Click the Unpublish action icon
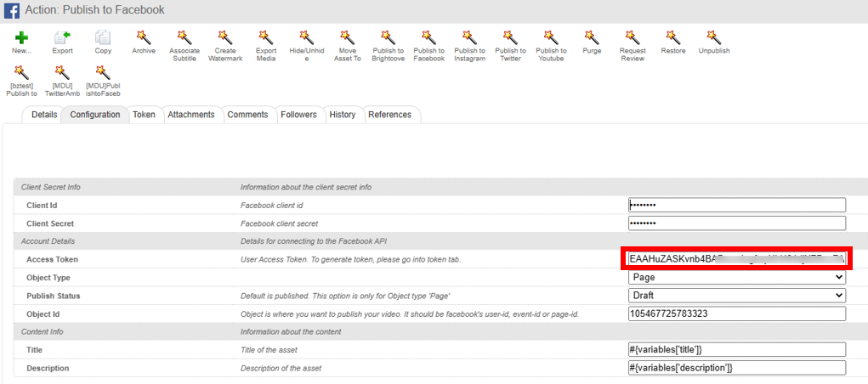 714,37
